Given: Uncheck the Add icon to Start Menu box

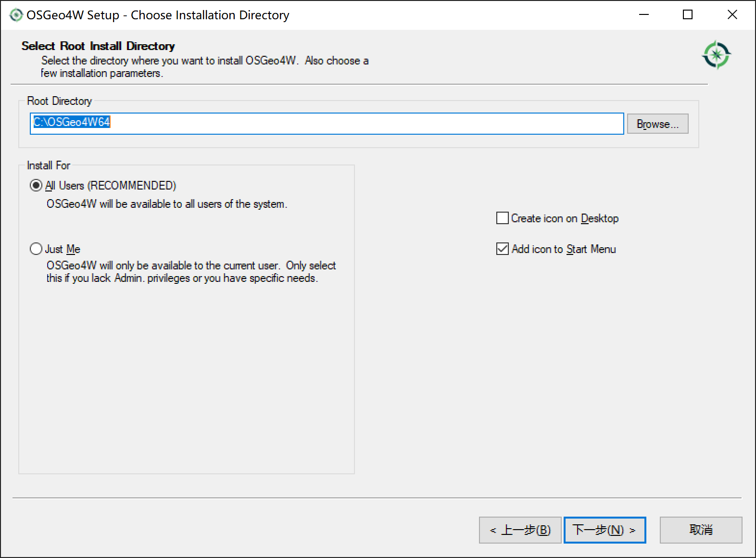Looking at the screenshot, I should 503,249.
